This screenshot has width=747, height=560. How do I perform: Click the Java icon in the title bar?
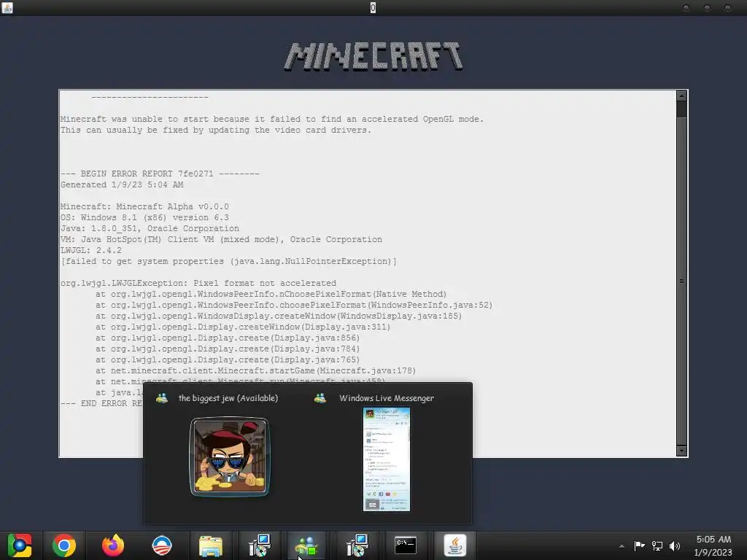[x=7, y=7]
